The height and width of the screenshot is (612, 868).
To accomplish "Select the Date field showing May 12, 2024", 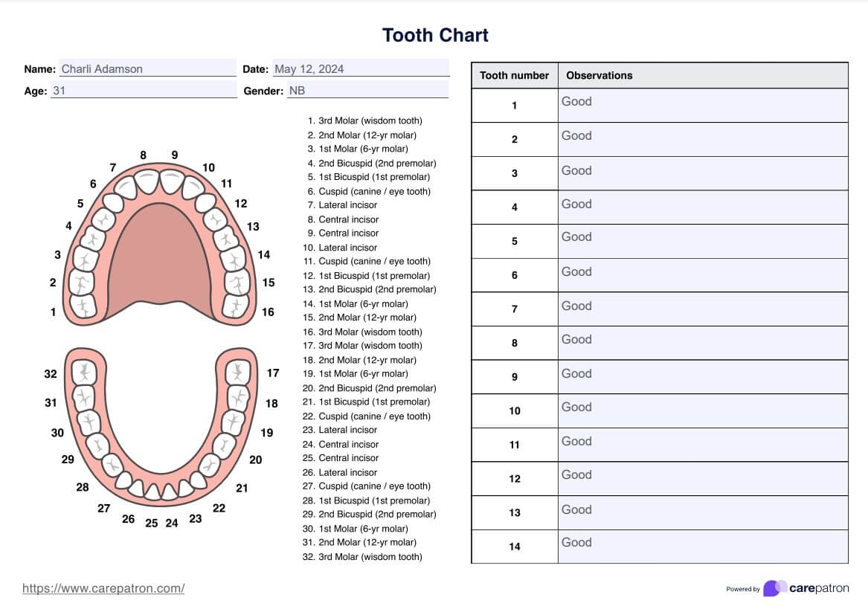I will pyautogui.click(x=361, y=69).
